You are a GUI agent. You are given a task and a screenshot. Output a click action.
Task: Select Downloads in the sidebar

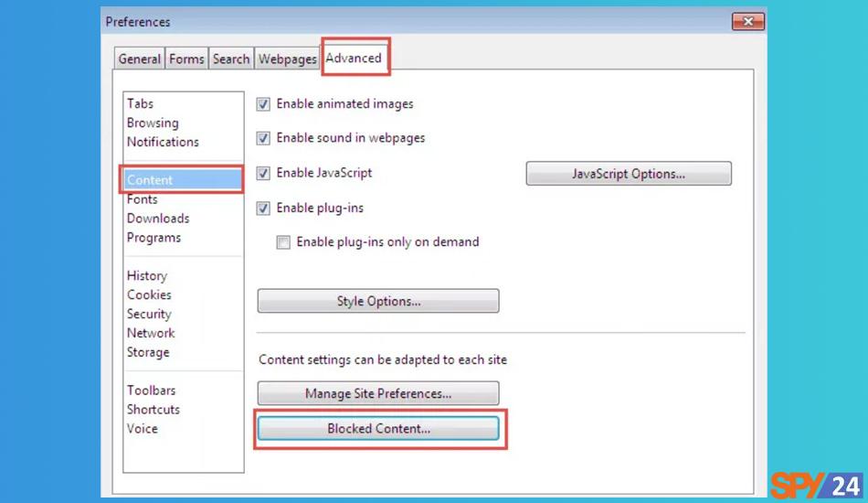[x=158, y=219]
